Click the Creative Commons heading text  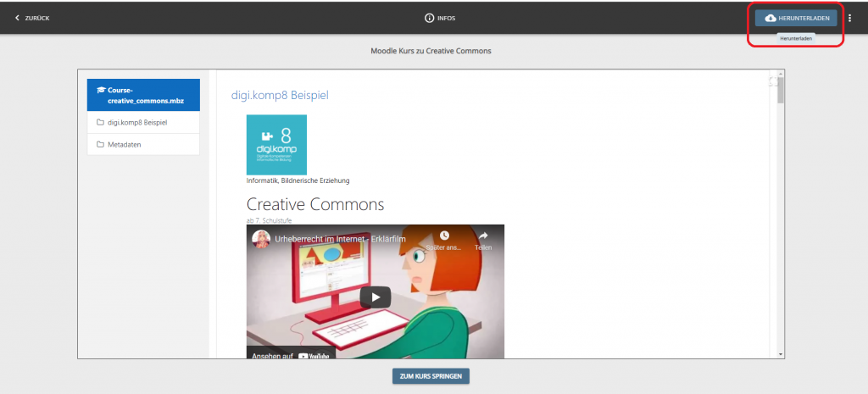pyautogui.click(x=315, y=204)
